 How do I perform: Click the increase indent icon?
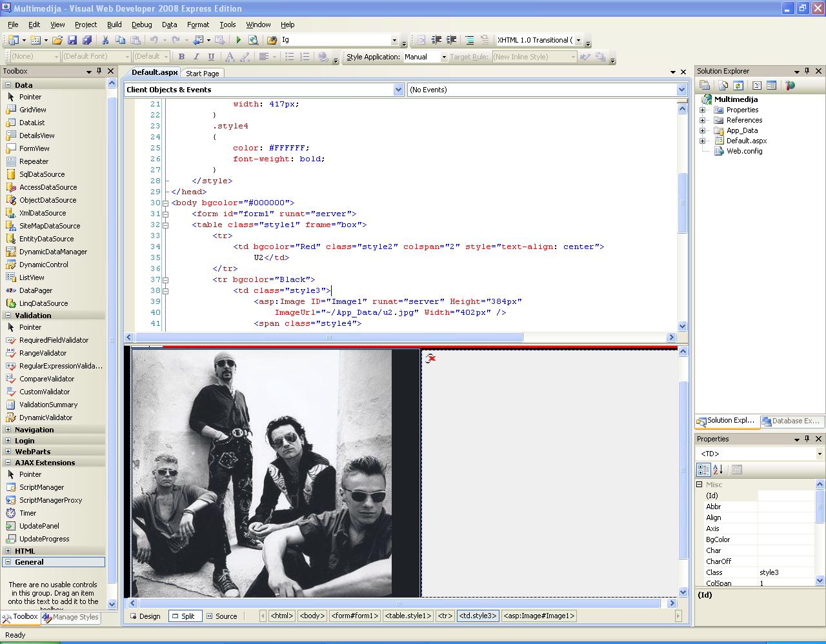pos(451,40)
